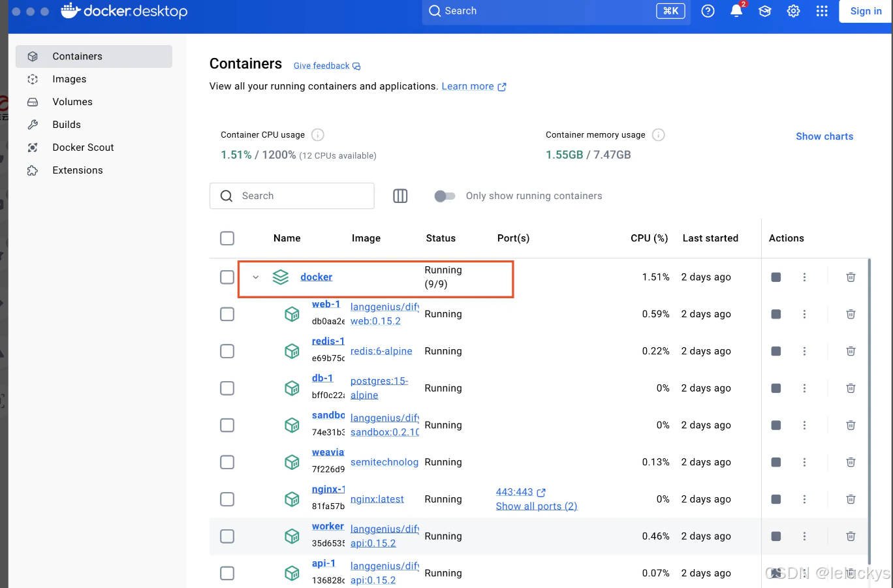The image size is (893, 588).
Task: Toggle Only show running containers switch
Action: pyautogui.click(x=445, y=196)
